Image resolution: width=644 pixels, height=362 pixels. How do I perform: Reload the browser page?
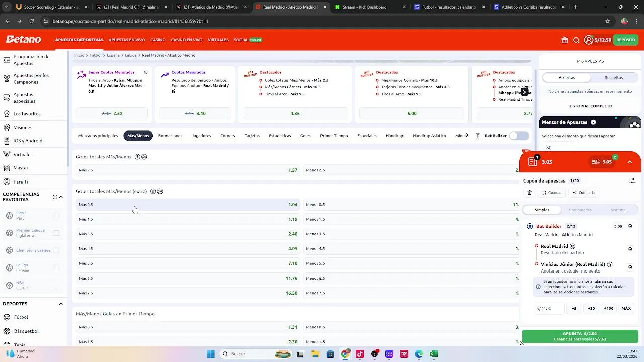click(31, 21)
